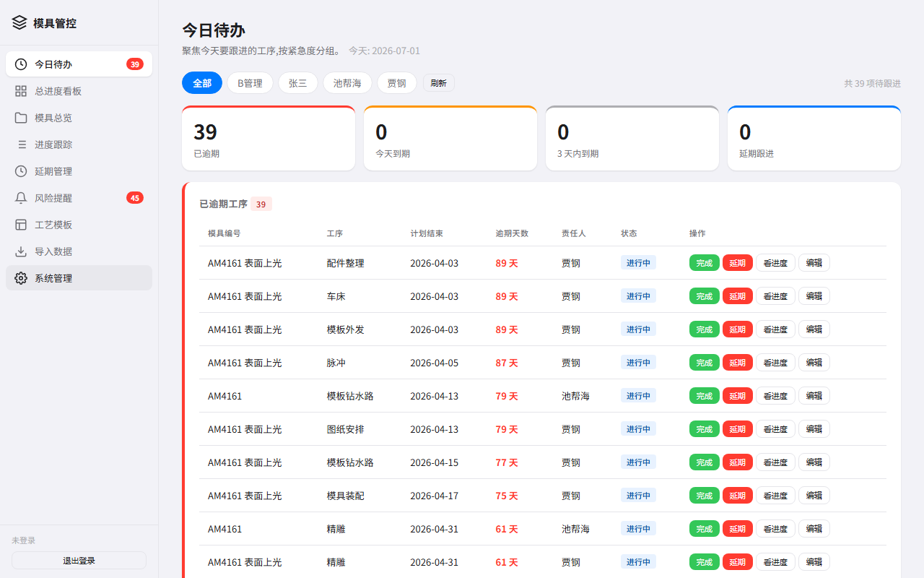Click the grid icon for 总进度看板
924x578 pixels.
[21, 91]
